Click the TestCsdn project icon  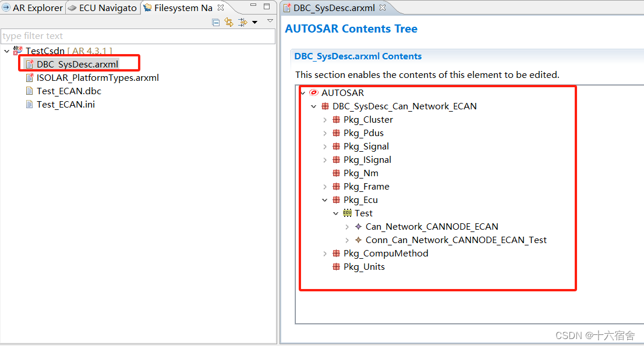click(x=17, y=51)
